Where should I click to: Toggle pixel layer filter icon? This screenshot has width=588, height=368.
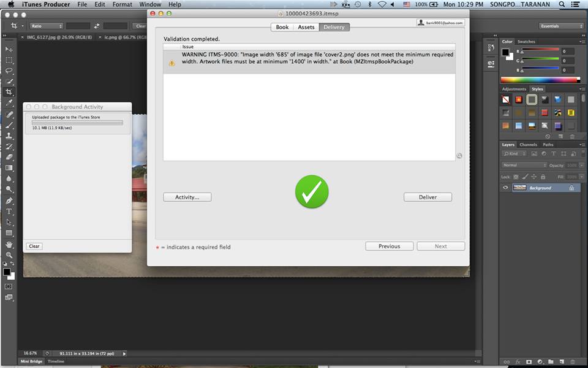pyautogui.click(x=534, y=153)
